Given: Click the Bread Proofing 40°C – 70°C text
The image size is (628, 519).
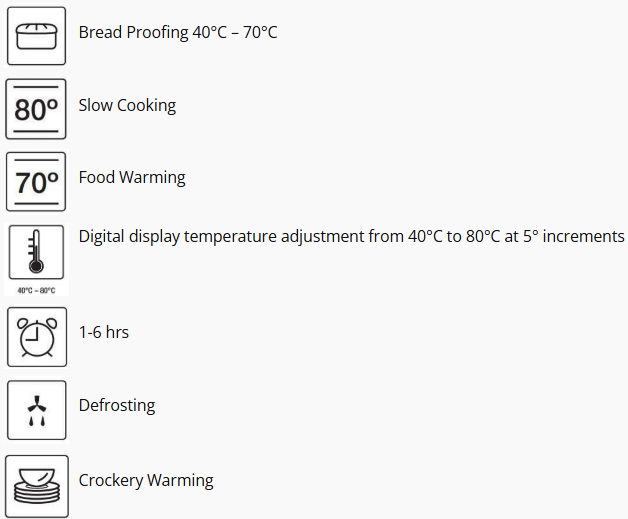Looking at the screenshot, I should coord(178,32).
